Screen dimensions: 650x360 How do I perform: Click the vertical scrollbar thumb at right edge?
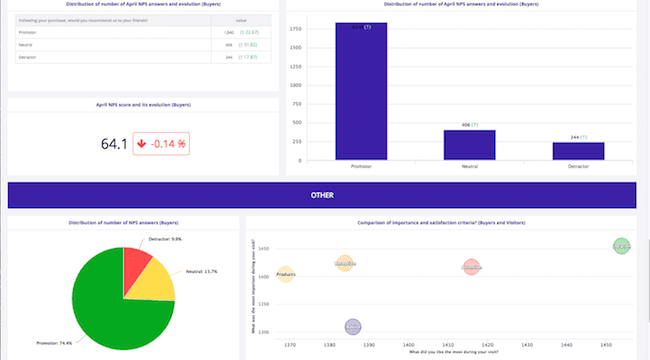648,281
